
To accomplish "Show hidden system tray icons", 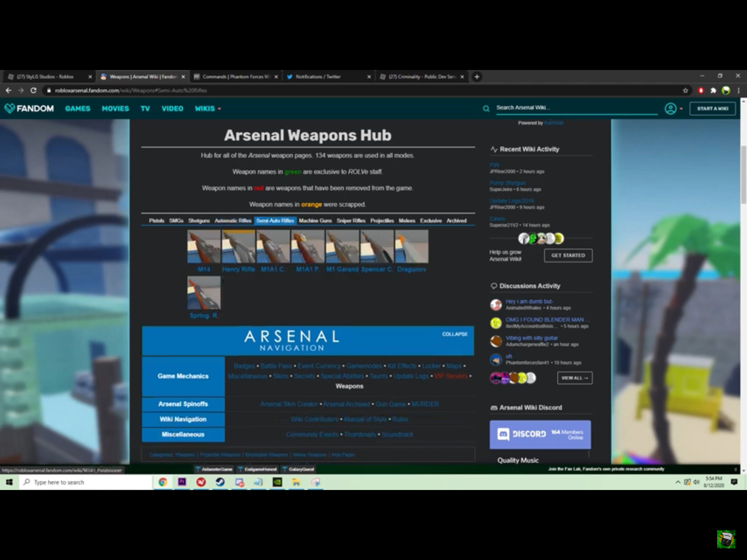I will pyautogui.click(x=678, y=482).
